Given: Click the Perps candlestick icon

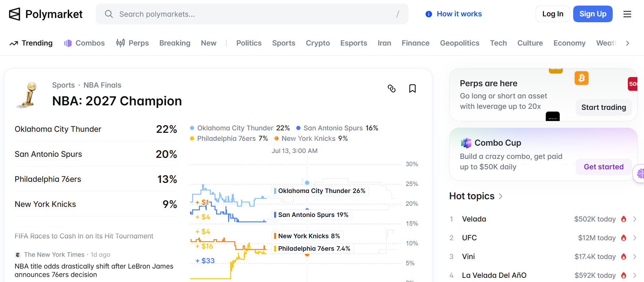Looking at the screenshot, I should [x=121, y=43].
